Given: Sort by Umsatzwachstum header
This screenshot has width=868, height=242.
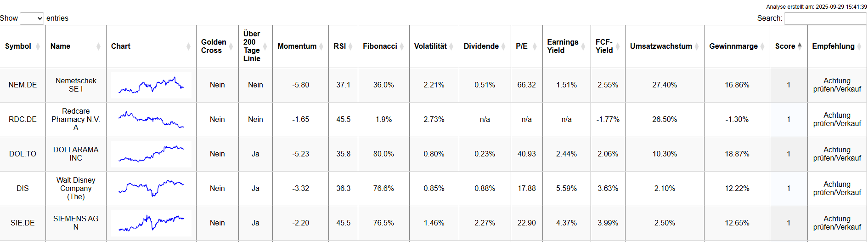Looking at the screenshot, I should (x=661, y=46).
